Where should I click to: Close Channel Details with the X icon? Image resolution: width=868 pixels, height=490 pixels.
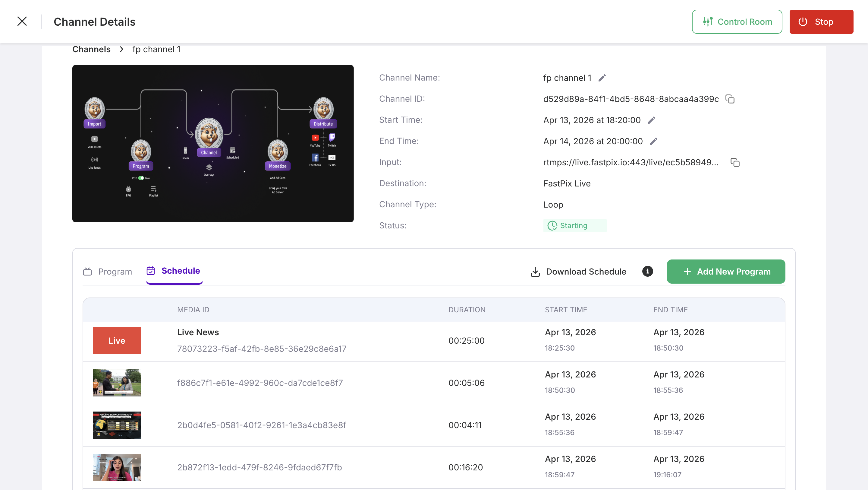[x=22, y=21]
